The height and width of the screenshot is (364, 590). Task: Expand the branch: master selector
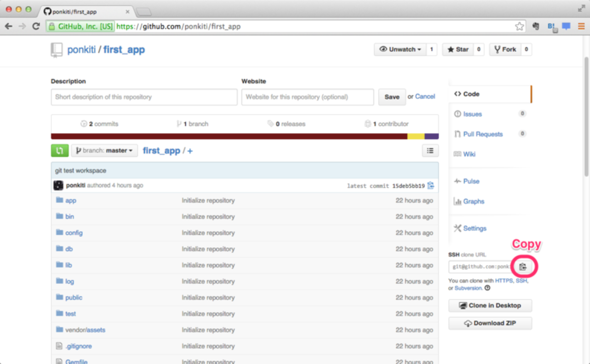pos(104,150)
